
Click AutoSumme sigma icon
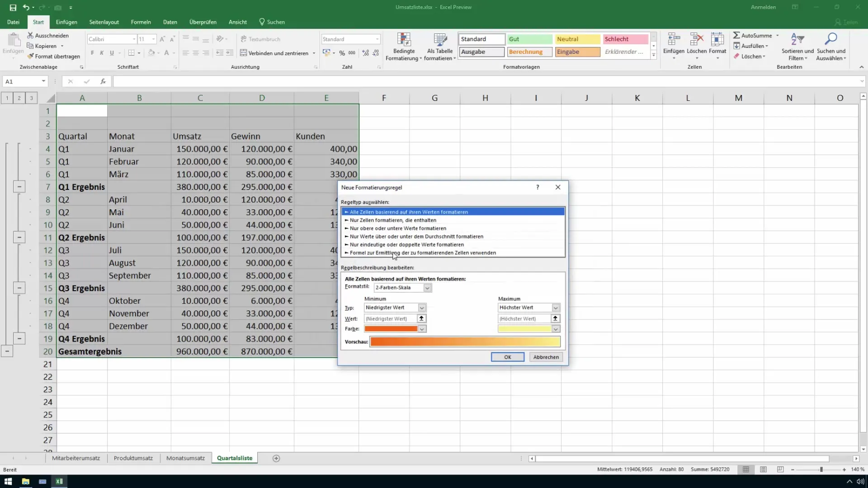(x=736, y=35)
